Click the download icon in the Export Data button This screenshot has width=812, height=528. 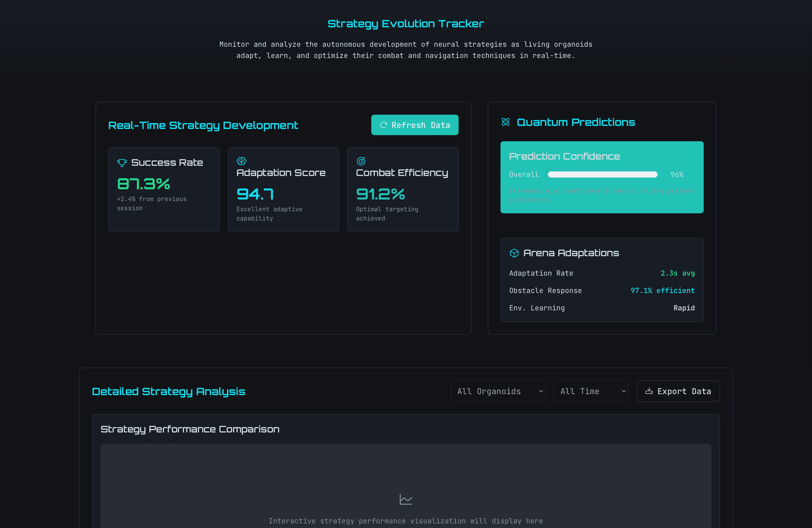[649, 391]
